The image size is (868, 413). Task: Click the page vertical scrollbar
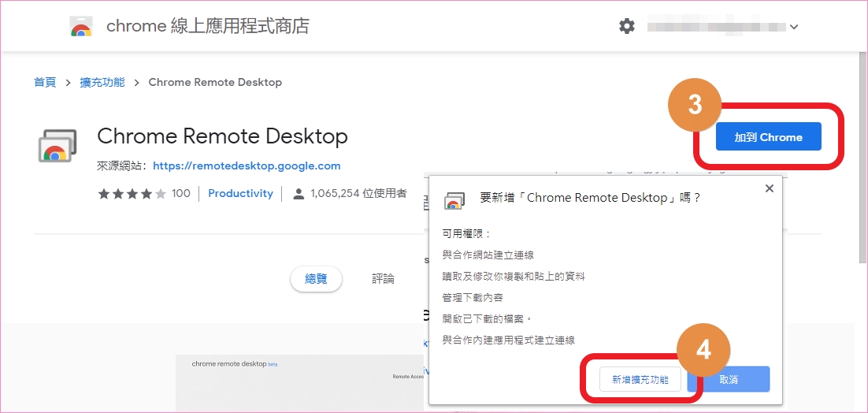[x=862, y=158]
